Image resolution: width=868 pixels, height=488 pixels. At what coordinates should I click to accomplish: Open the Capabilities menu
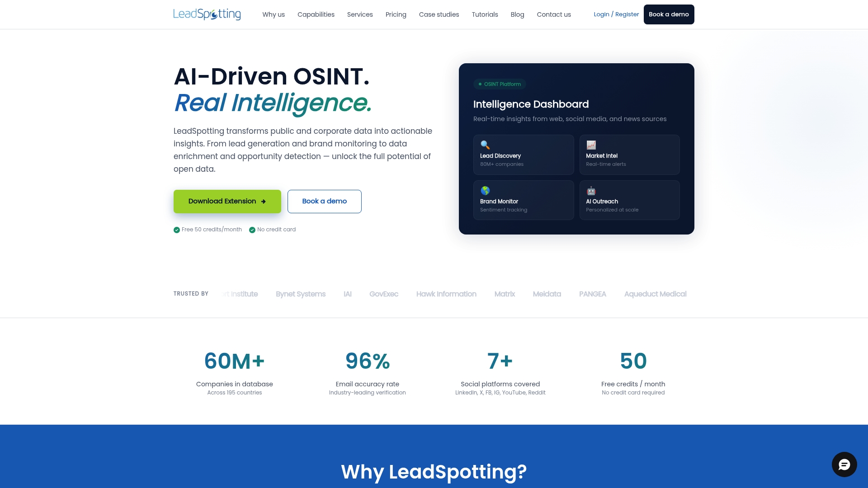316,14
